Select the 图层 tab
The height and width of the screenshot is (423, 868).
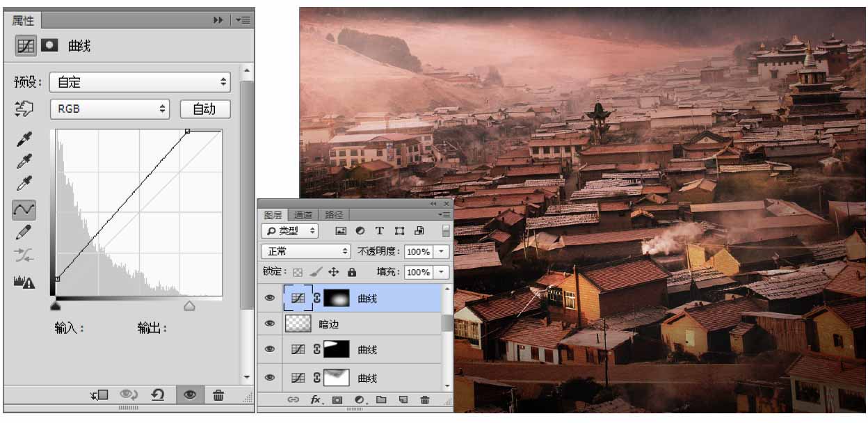tap(273, 215)
